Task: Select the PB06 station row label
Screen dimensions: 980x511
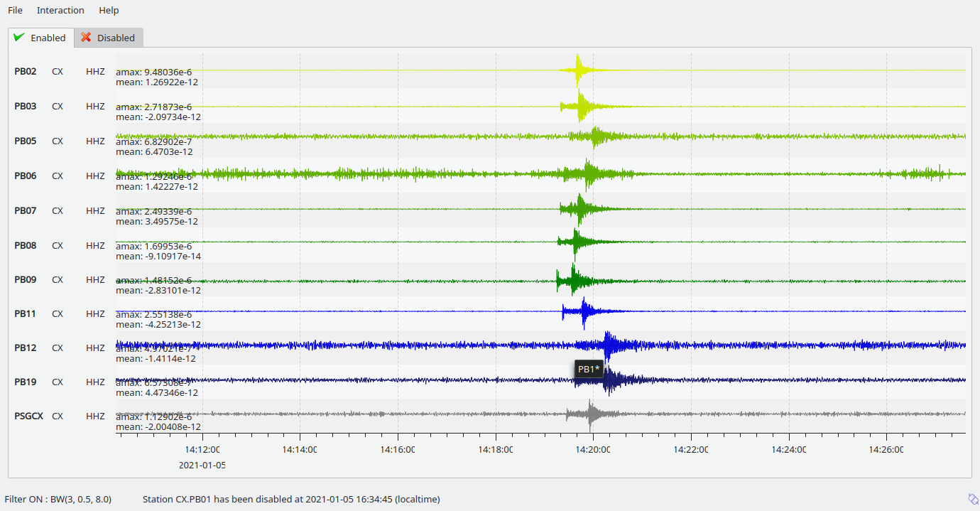Action: [x=26, y=176]
